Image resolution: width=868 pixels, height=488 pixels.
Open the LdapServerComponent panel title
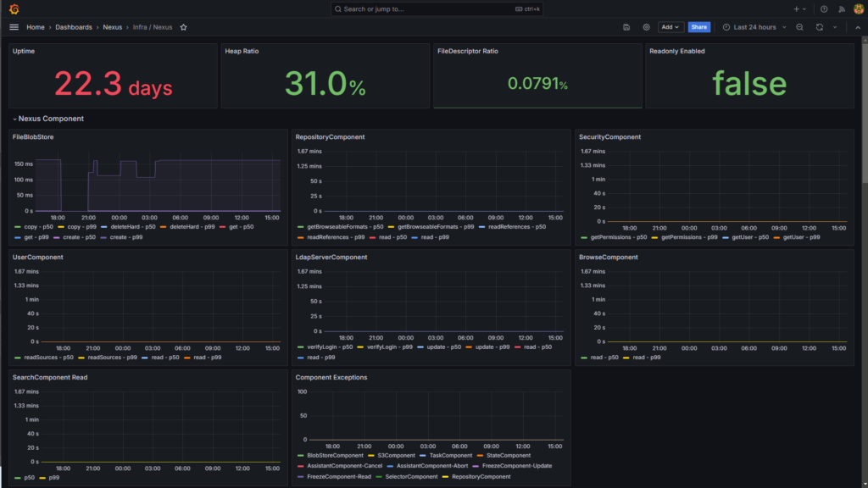pyautogui.click(x=331, y=257)
